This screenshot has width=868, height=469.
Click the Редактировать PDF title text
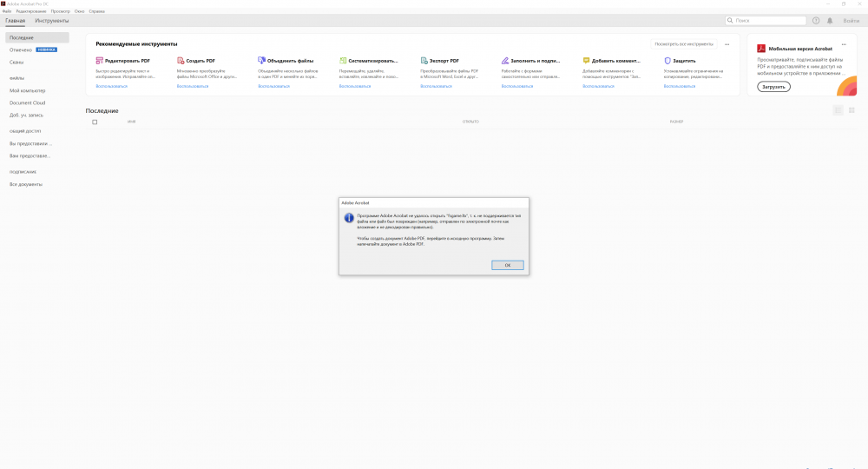pyautogui.click(x=128, y=61)
